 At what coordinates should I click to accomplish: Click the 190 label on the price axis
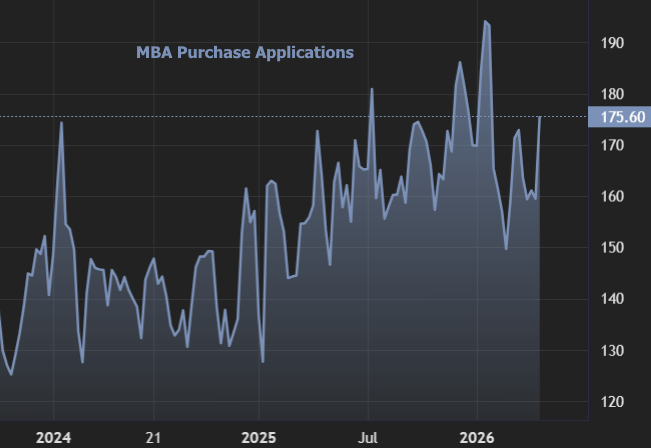(613, 43)
